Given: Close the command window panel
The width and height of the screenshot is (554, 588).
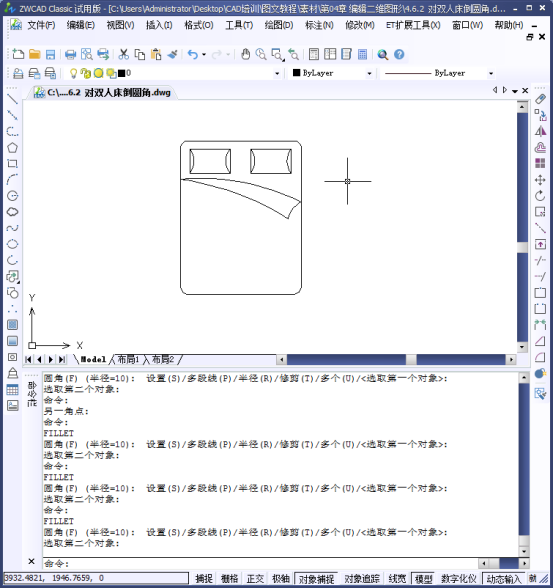Looking at the screenshot, I should 32,561.
